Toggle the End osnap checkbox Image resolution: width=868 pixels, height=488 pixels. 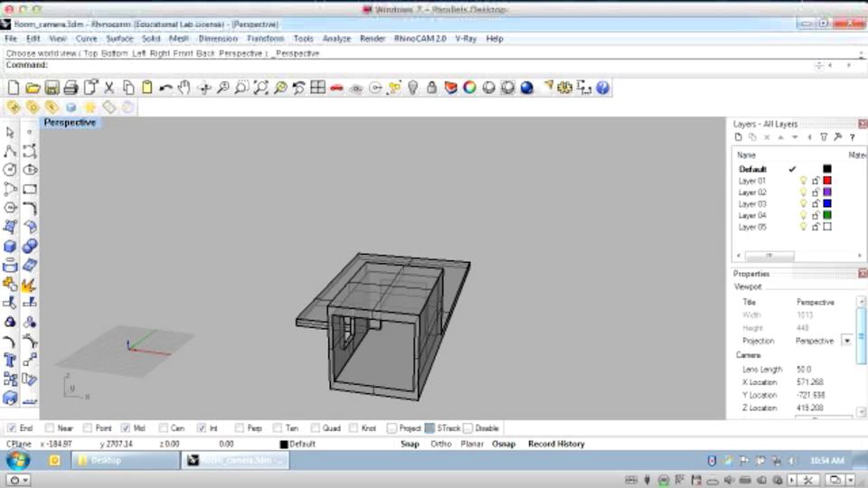tap(12, 428)
